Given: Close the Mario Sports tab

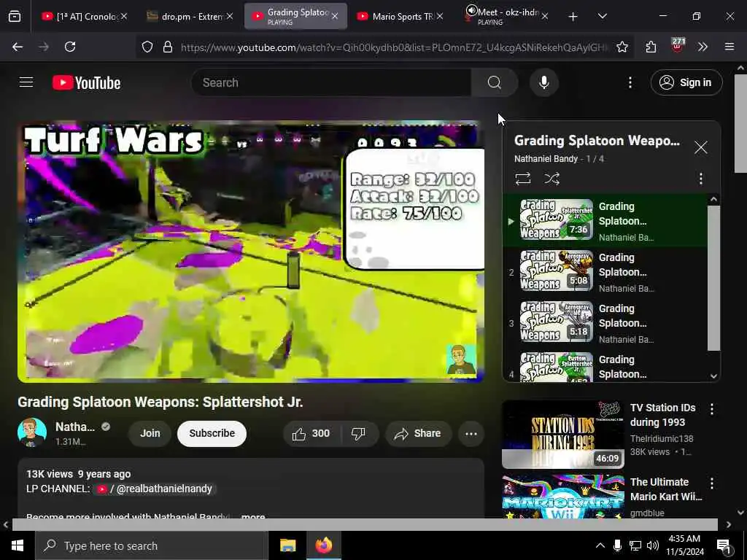Looking at the screenshot, I should (440, 16).
